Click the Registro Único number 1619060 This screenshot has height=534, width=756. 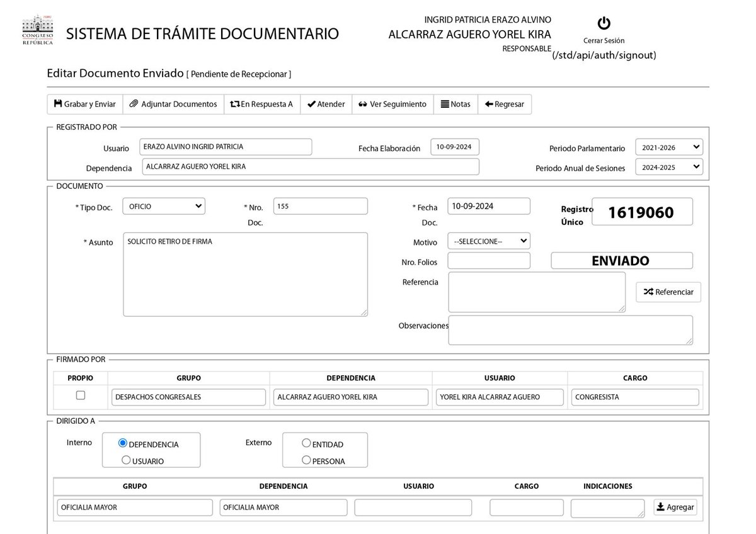[642, 212]
